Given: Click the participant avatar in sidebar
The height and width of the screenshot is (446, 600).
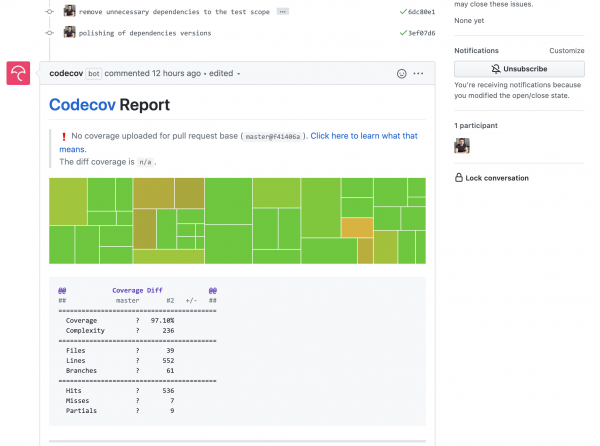Looking at the screenshot, I should pos(462,146).
